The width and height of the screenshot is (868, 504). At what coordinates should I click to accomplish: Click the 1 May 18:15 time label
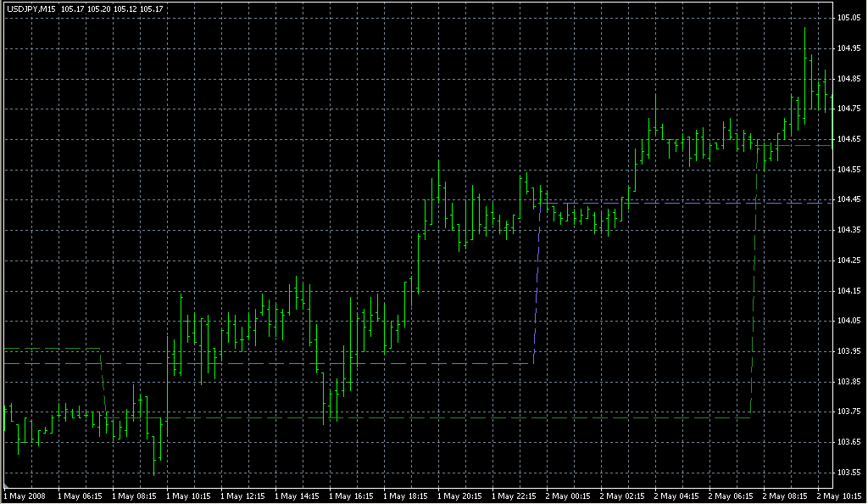[x=405, y=496]
